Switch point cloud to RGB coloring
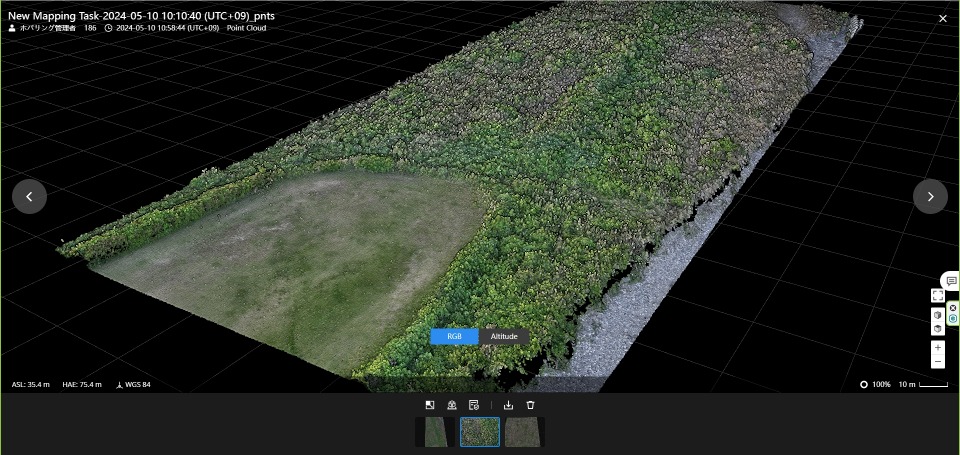 point(455,337)
